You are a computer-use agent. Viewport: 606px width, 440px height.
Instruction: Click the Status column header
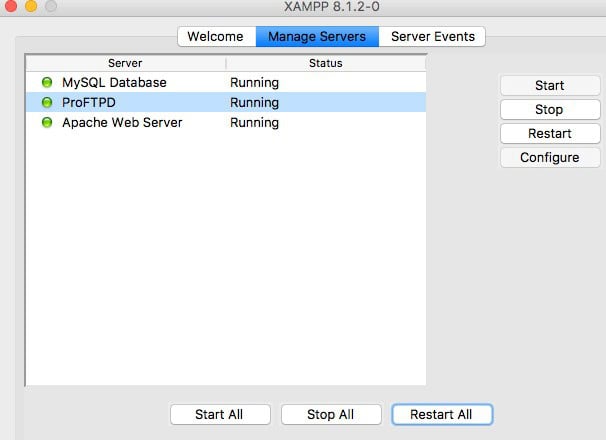point(326,63)
